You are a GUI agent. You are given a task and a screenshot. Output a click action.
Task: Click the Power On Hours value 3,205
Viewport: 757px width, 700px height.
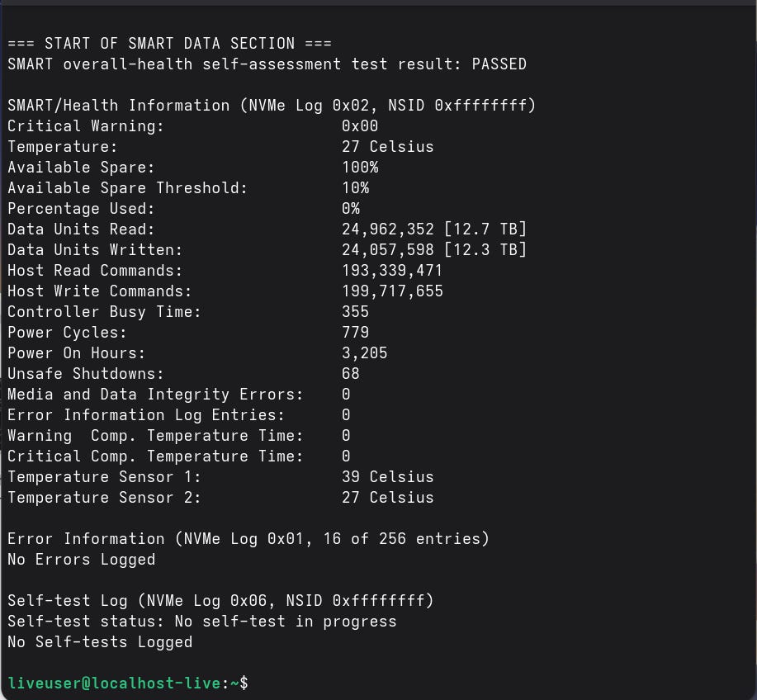coord(364,353)
